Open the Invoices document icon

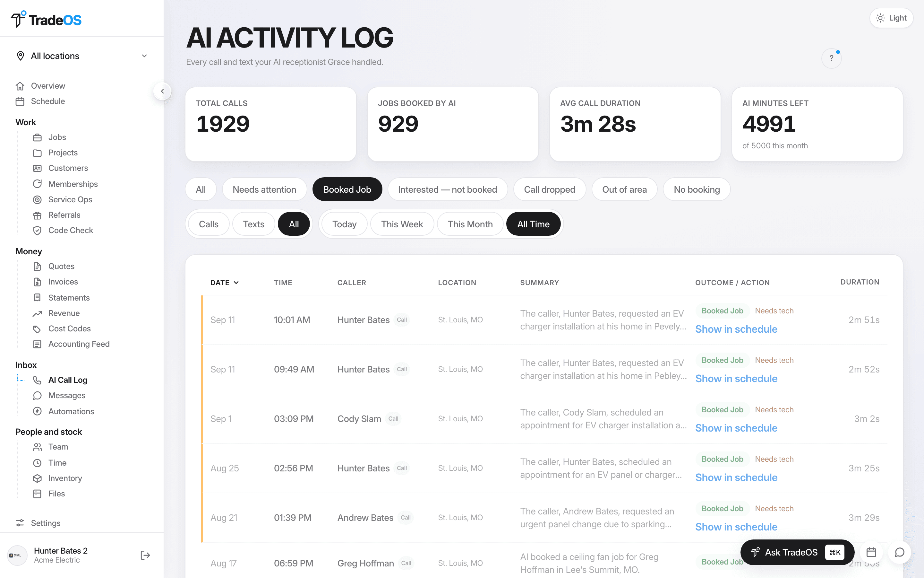(37, 282)
